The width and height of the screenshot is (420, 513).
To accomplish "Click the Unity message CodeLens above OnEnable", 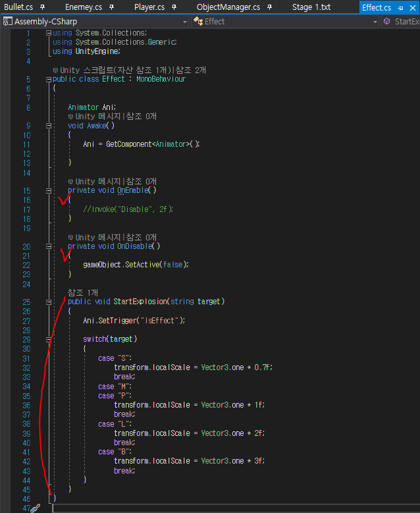I will (x=116, y=181).
